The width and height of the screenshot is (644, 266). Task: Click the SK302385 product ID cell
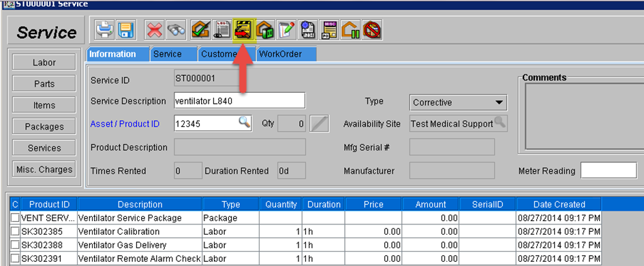click(49, 231)
